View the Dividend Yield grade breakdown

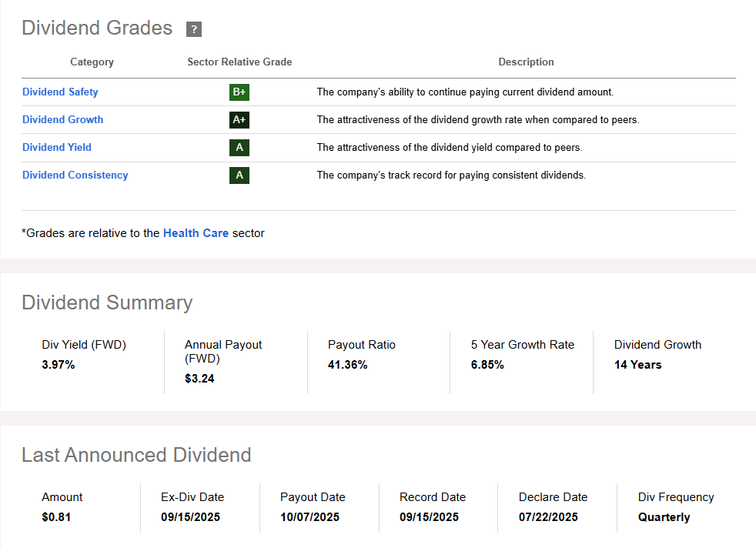(x=57, y=147)
